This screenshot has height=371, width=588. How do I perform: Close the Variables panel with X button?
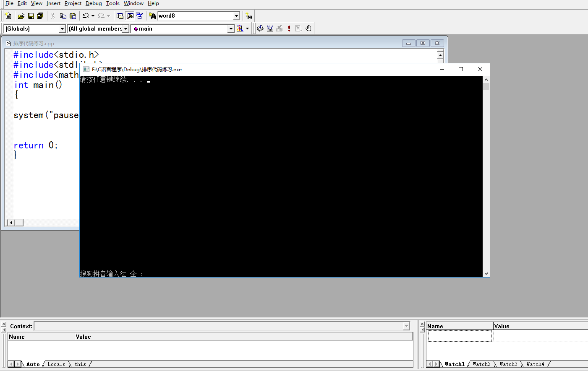[4, 324]
